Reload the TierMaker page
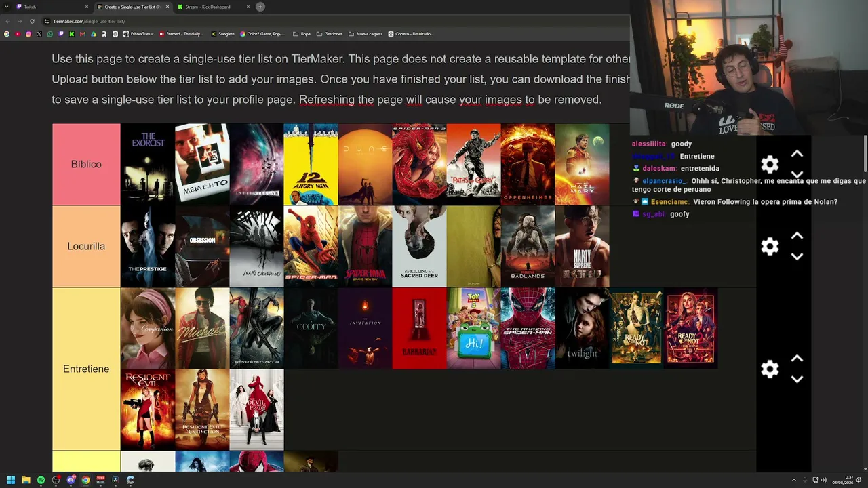Viewport: 868px width, 488px height. (32, 21)
